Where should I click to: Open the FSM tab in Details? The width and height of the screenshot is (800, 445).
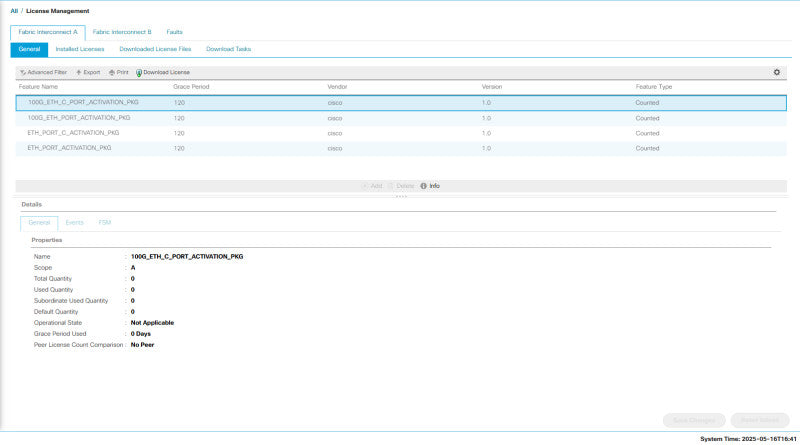[105, 223]
